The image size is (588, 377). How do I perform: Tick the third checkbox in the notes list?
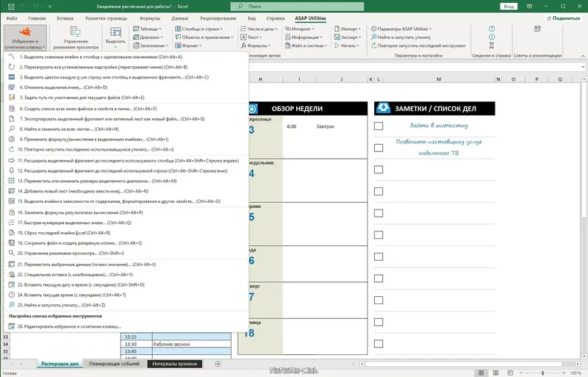pyautogui.click(x=379, y=170)
